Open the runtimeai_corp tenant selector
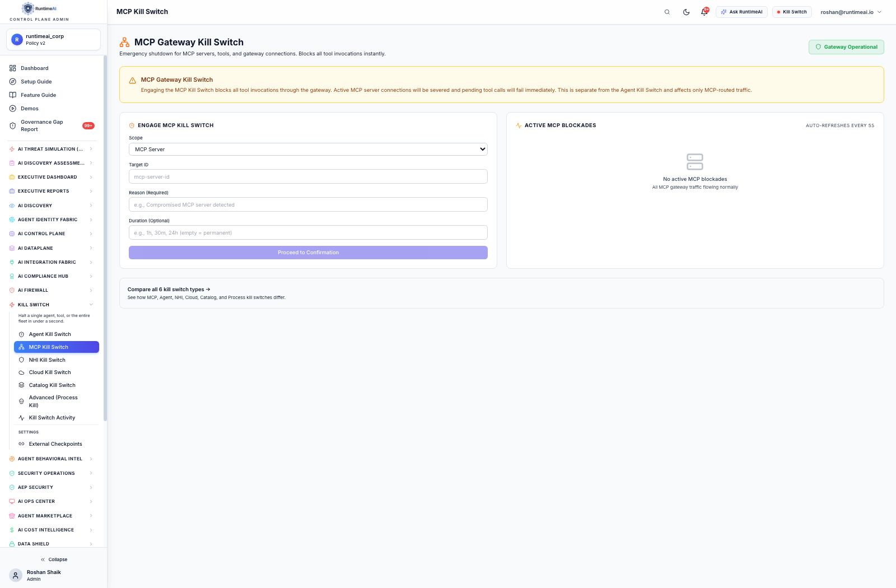This screenshot has width=896, height=588. point(54,40)
